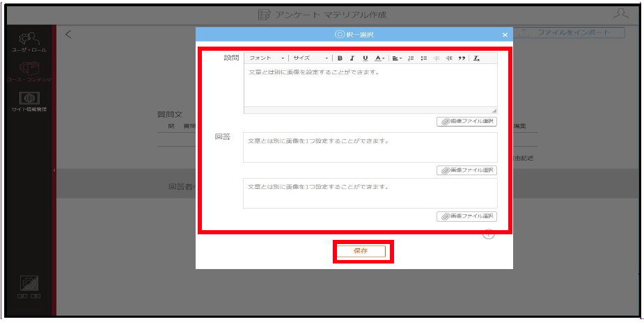The image size is (644, 324).
Task: Click the second answer text field
Action: pyautogui.click(x=370, y=193)
